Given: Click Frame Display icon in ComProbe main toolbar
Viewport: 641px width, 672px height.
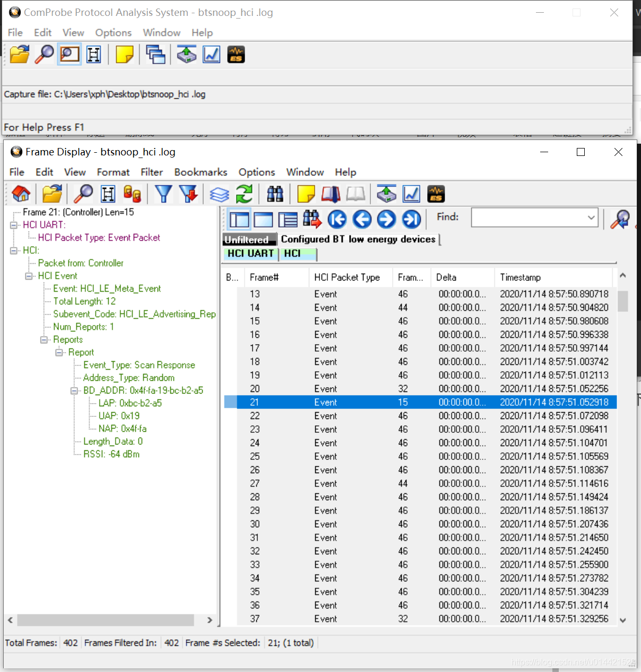Looking at the screenshot, I should tap(70, 54).
